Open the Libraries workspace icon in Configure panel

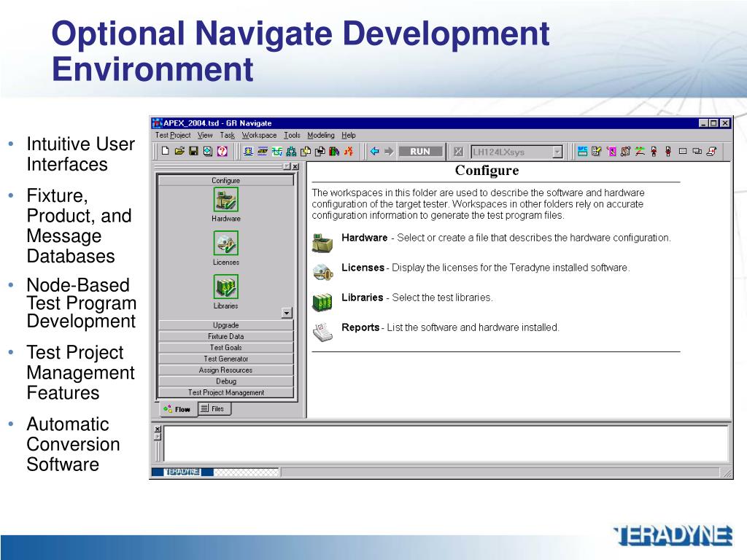[x=226, y=287]
